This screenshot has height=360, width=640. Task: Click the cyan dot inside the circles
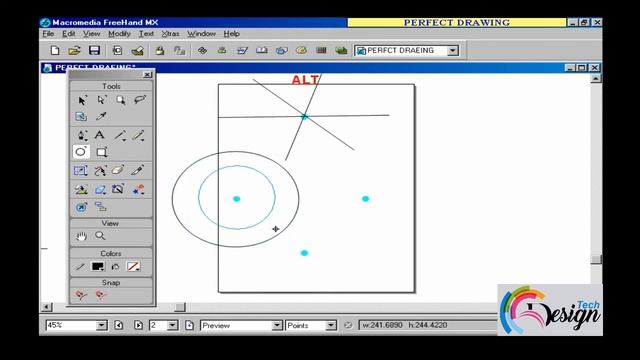pyautogui.click(x=236, y=199)
